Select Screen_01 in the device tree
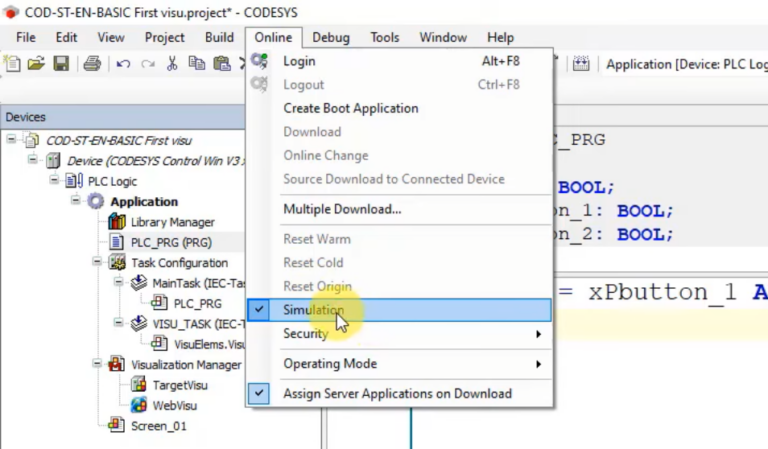The height and width of the screenshot is (449, 768). [x=158, y=426]
